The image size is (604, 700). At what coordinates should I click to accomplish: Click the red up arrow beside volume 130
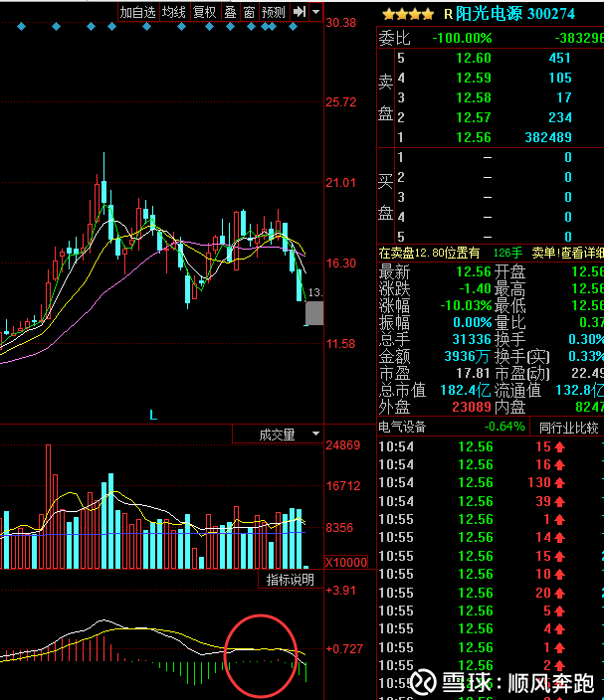click(x=560, y=483)
